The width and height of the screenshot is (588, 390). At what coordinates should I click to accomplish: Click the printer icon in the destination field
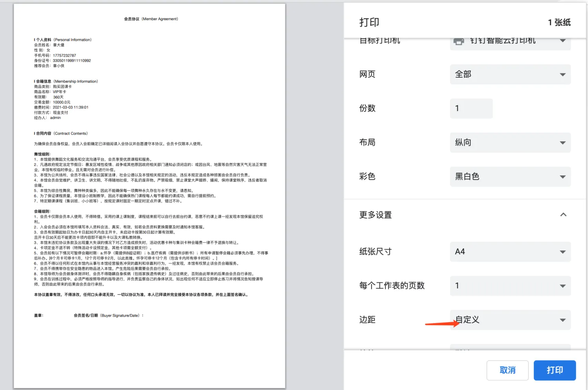[x=459, y=42]
